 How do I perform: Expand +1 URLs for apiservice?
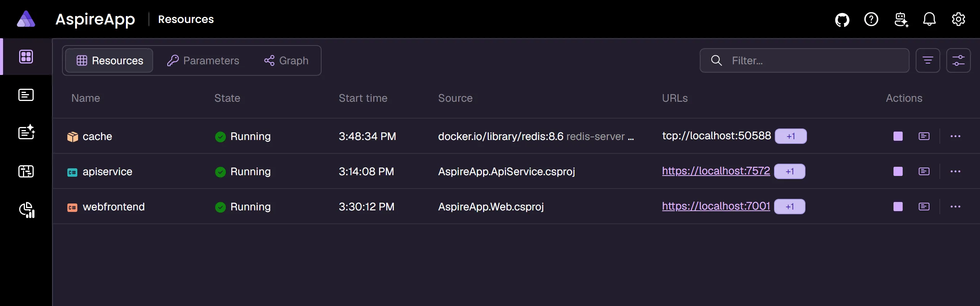(790, 171)
